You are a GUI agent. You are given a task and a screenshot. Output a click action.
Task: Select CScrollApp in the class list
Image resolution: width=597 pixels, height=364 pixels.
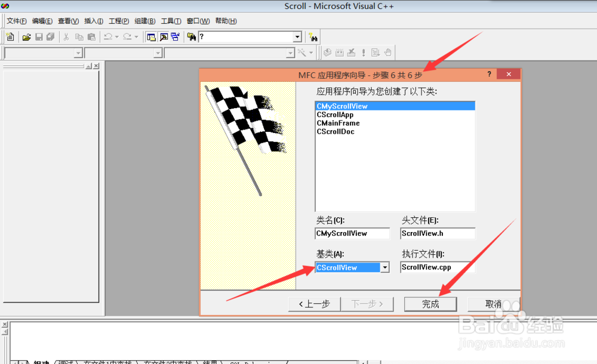(395, 115)
